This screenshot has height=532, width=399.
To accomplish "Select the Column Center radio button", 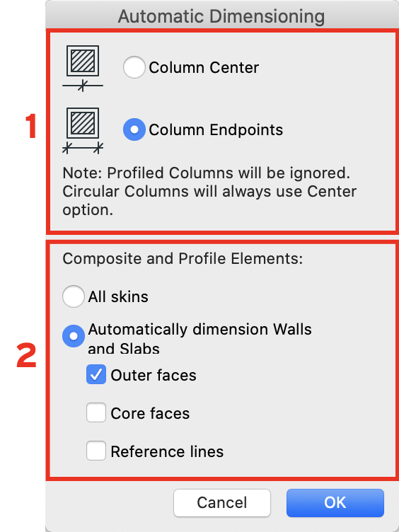I will [134, 67].
